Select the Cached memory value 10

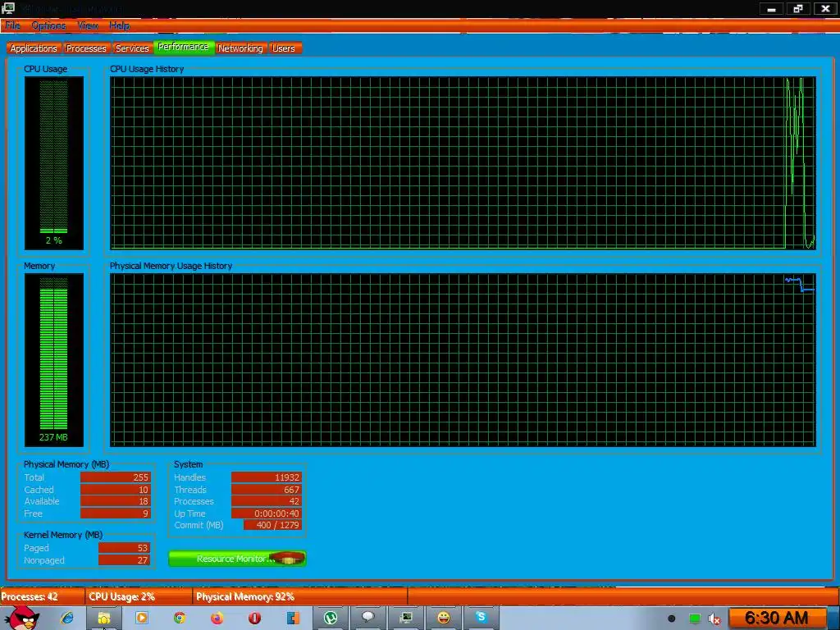116,490
